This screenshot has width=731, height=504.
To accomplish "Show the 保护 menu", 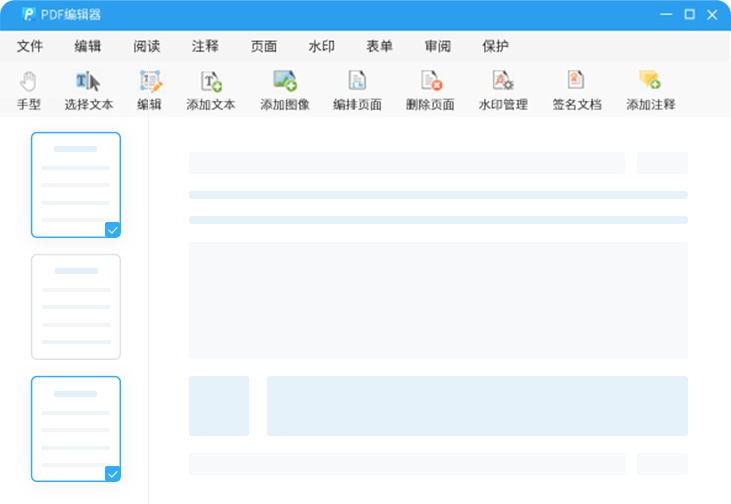I will pos(495,46).
